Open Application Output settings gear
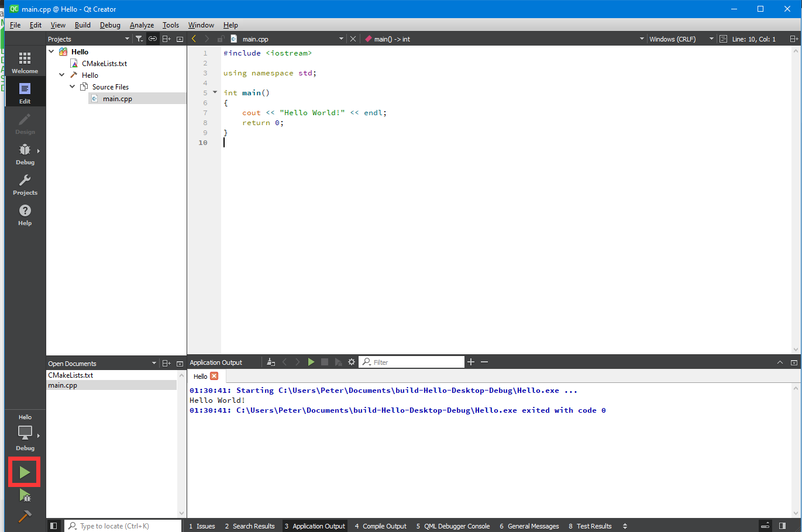This screenshot has width=802, height=532. tap(352, 362)
